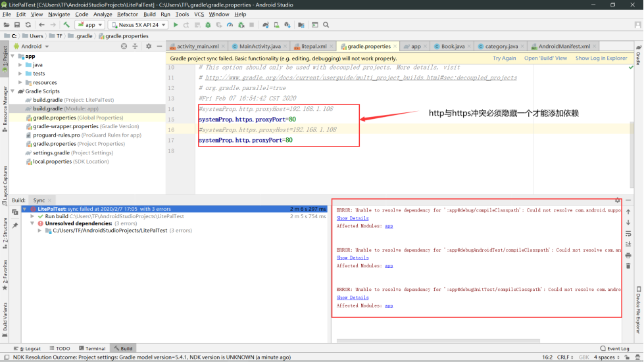Open the TODO tool window button

pos(60,348)
